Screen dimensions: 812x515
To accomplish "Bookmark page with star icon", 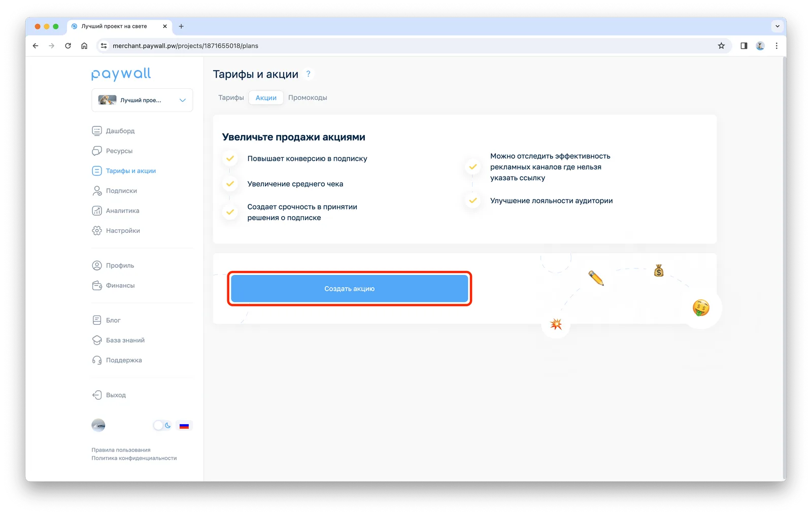I will click(721, 46).
